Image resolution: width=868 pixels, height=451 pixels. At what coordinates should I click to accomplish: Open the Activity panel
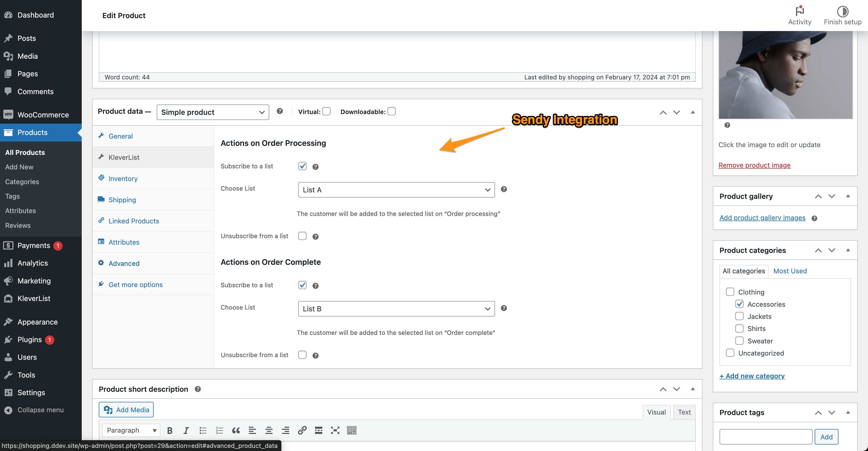pyautogui.click(x=800, y=16)
